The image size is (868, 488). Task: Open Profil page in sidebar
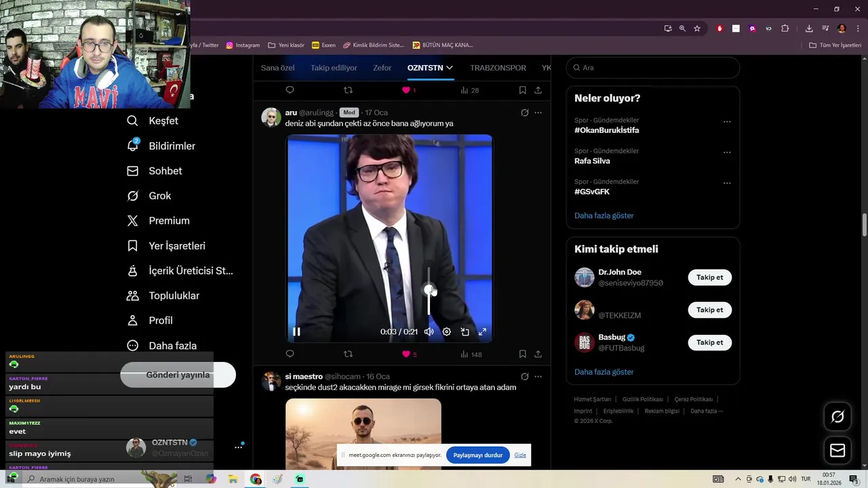click(150, 321)
